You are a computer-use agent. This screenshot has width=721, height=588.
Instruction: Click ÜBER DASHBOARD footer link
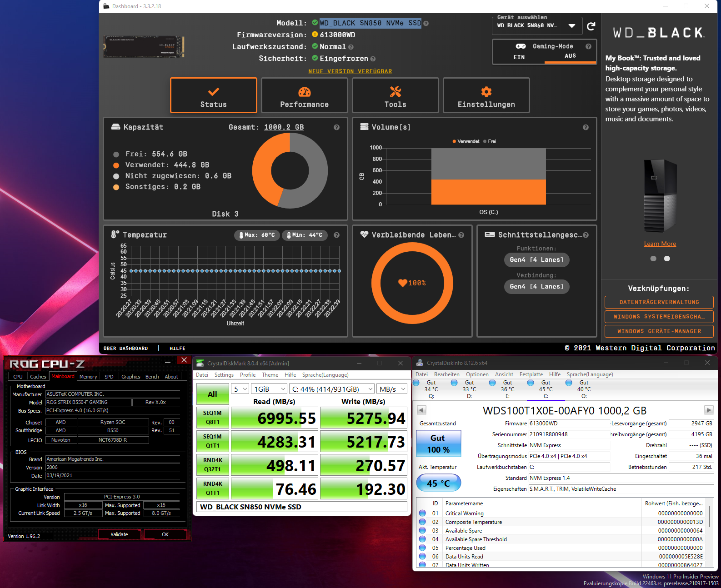click(x=126, y=349)
